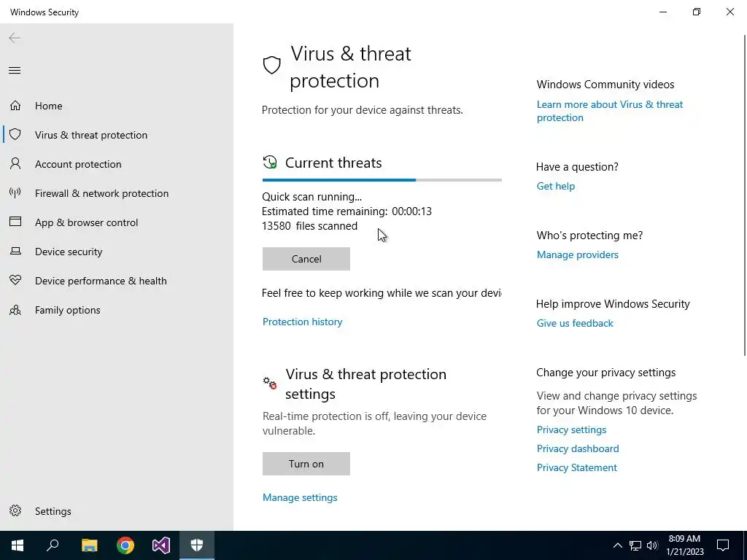Image resolution: width=747 pixels, height=560 pixels.
Task: Click the Device performance heart icon
Action: (15, 280)
